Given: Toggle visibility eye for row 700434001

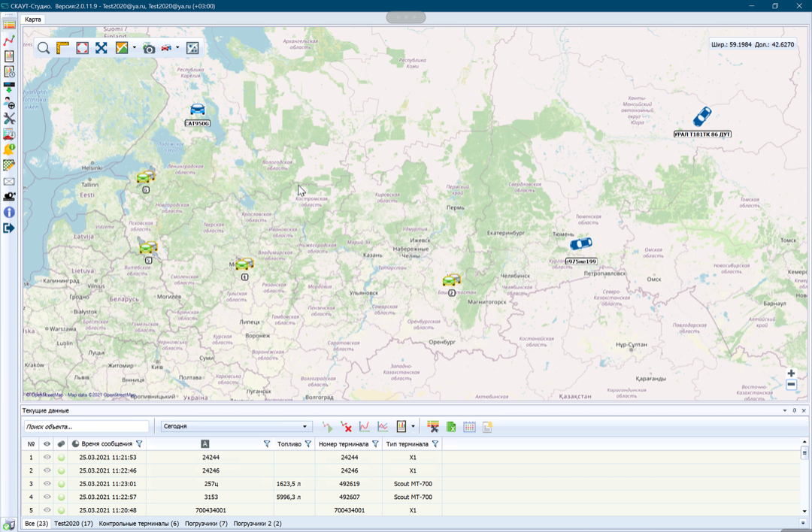Looking at the screenshot, I should coord(47,510).
